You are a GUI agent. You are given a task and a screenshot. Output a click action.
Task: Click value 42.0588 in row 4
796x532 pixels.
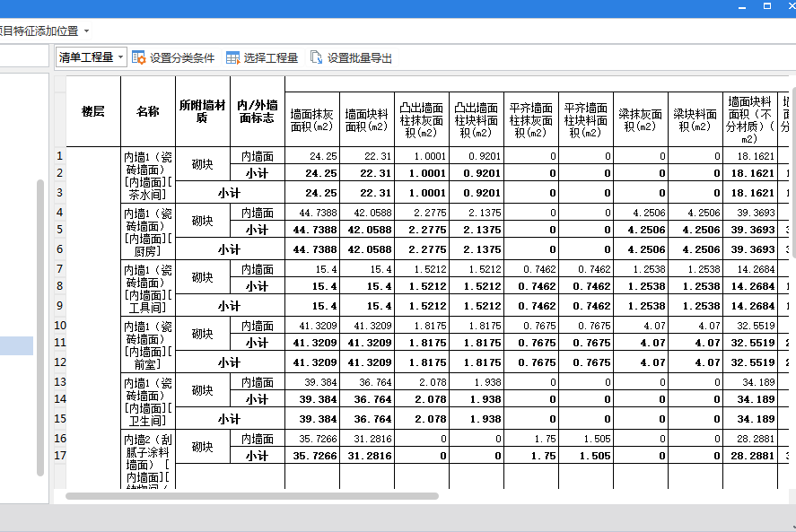(x=367, y=213)
